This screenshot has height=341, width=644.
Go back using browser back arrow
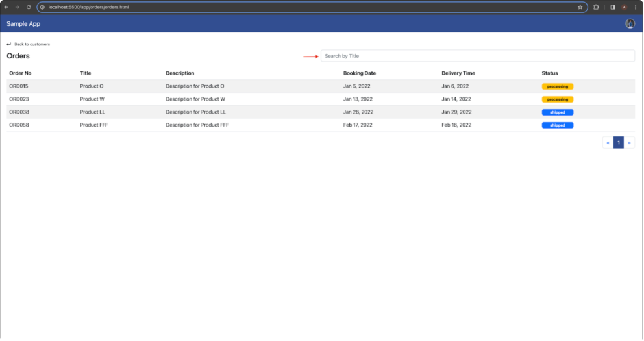[x=6, y=7]
